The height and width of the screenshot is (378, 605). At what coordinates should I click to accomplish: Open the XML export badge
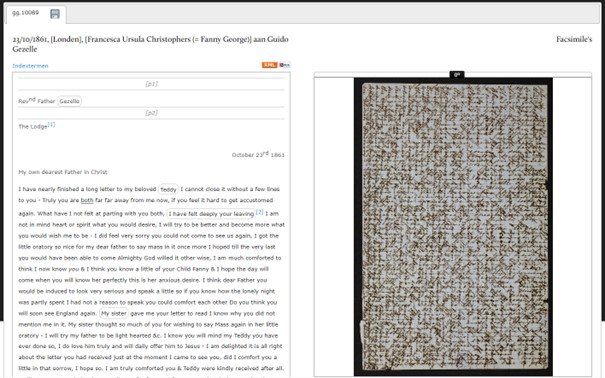(x=269, y=65)
